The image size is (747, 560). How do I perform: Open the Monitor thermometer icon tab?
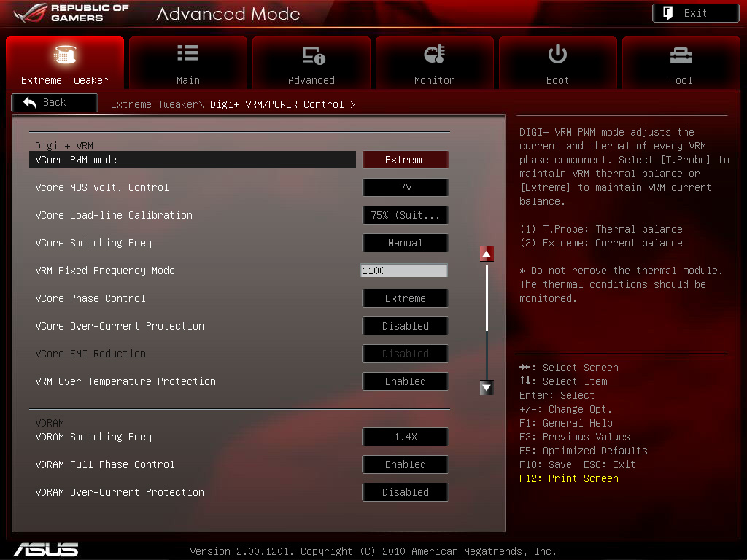coord(434,55)
